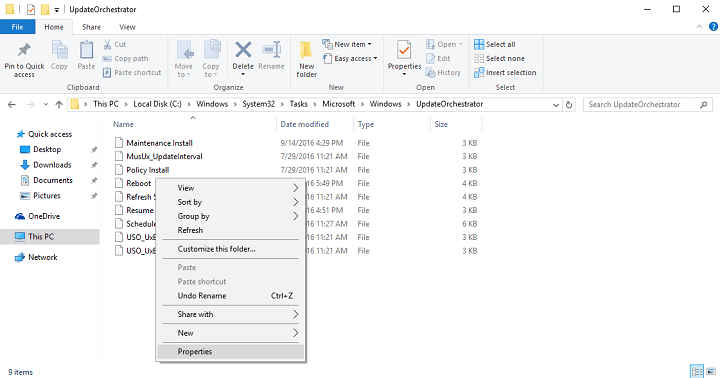Screen dimensions: 720x378
Task: Click Local Disk (C:) breadcrumb
Action: (x=158, y=104)
